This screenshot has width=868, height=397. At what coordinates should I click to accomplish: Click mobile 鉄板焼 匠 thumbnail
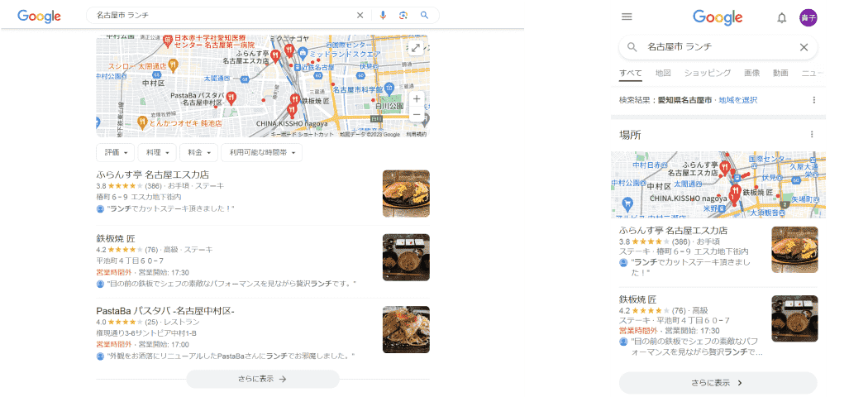tap(794, 318)
